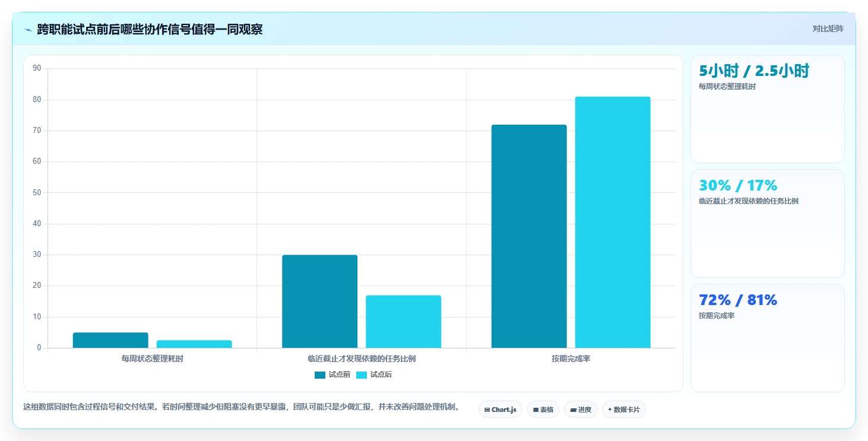
Task: Click the card caption 临近截止才发现依赖的任务比例 under 30%
Action: point(749,201)
